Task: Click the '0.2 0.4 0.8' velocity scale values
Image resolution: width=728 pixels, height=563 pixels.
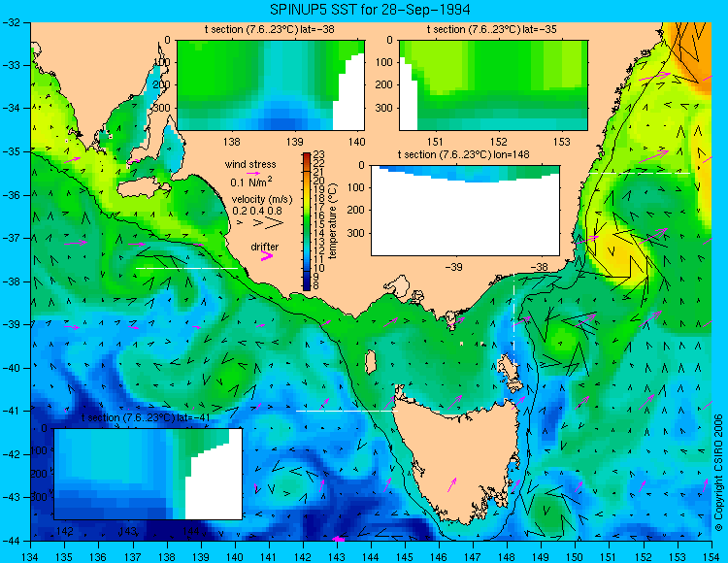Action: click(257, 211)
